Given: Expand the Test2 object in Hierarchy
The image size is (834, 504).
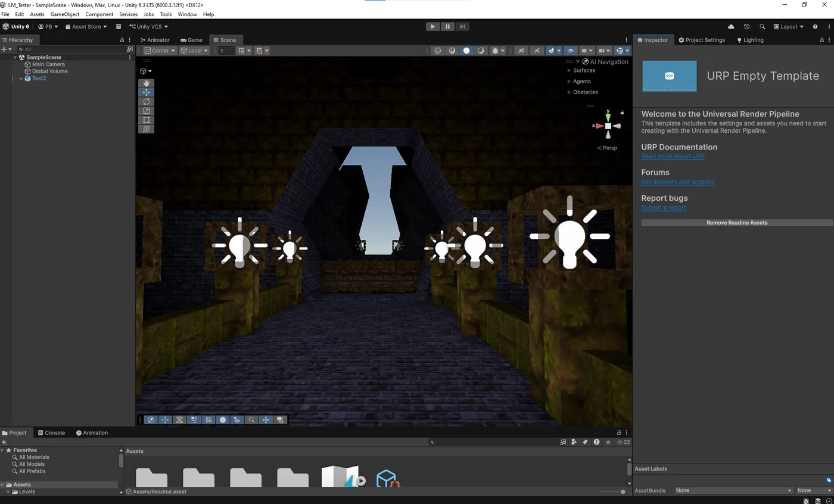Looking at the screenshot, I should pyautogui.click(x=21, y=79).
